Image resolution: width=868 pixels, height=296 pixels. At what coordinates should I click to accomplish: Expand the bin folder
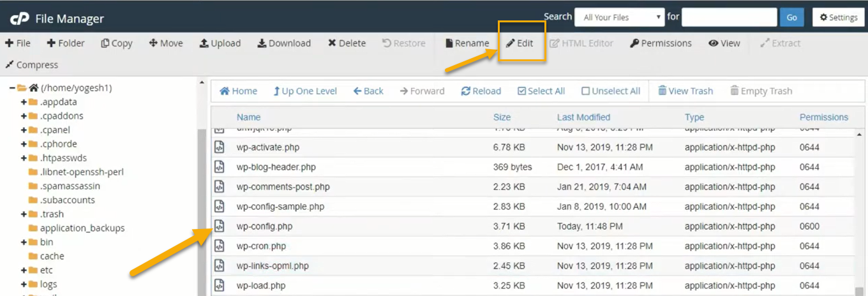24,242
